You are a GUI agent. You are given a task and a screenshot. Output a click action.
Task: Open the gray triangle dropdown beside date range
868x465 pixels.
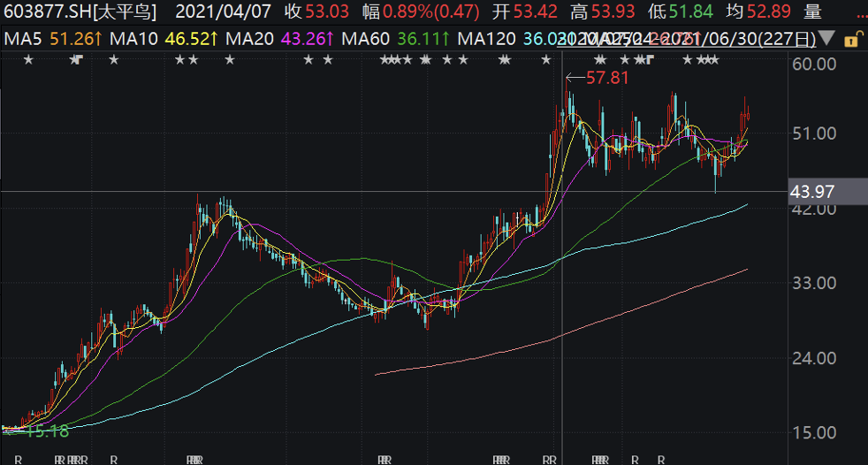click(x=827, y=39)
